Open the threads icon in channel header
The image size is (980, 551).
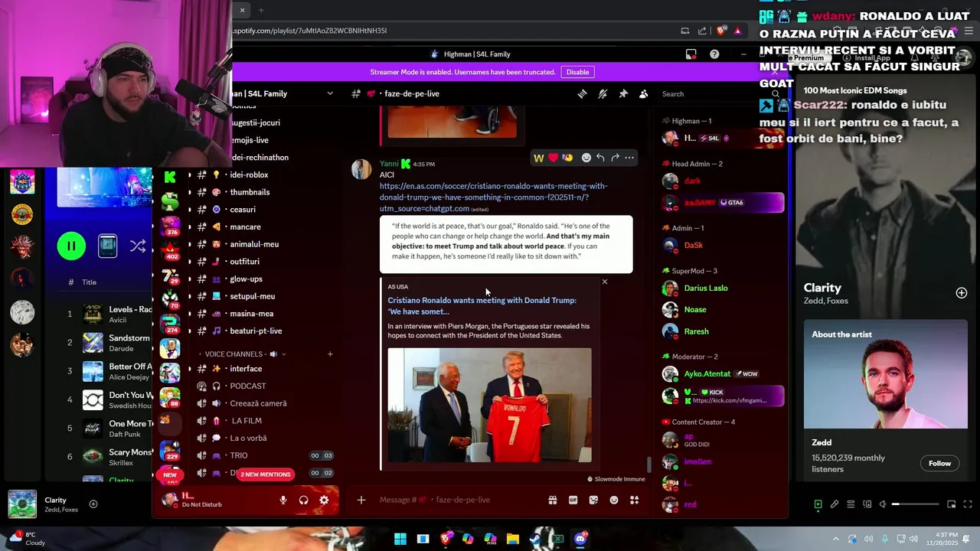pos(582,93)
